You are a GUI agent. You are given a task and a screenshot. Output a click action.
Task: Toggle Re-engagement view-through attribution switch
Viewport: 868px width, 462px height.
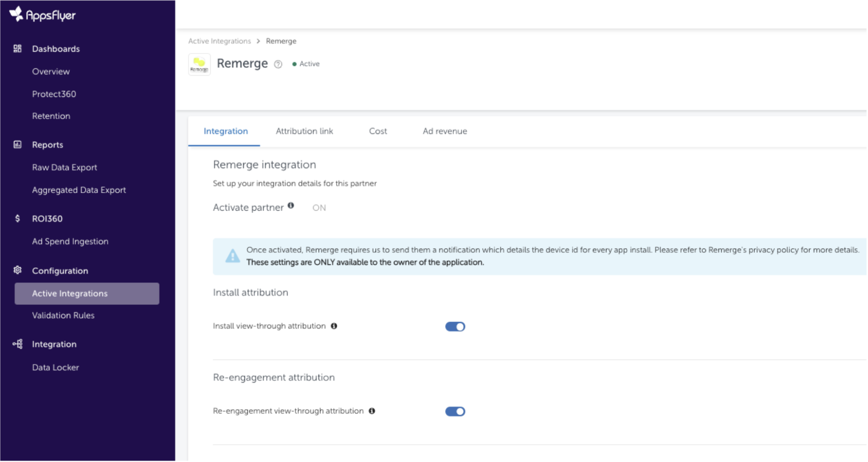pos(455,411)
